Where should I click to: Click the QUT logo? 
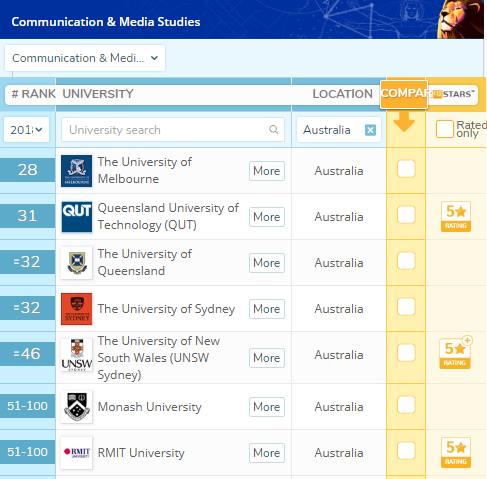tap(76, 217)
